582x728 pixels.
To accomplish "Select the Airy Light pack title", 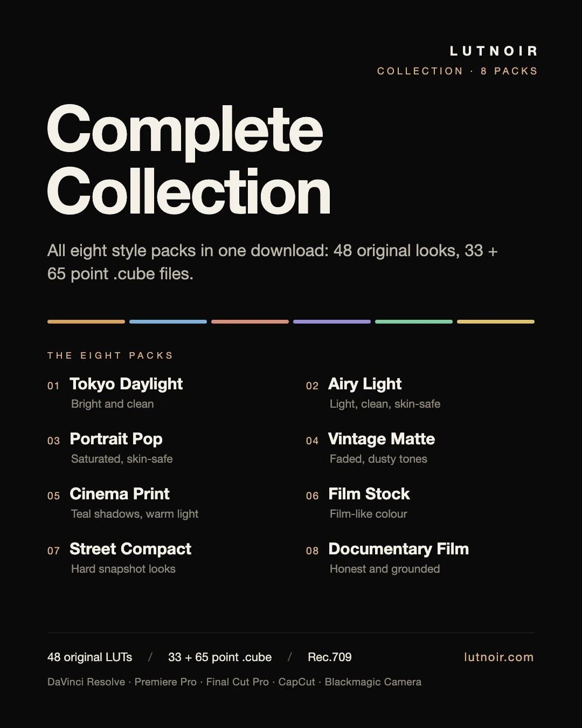I will 365,384.
